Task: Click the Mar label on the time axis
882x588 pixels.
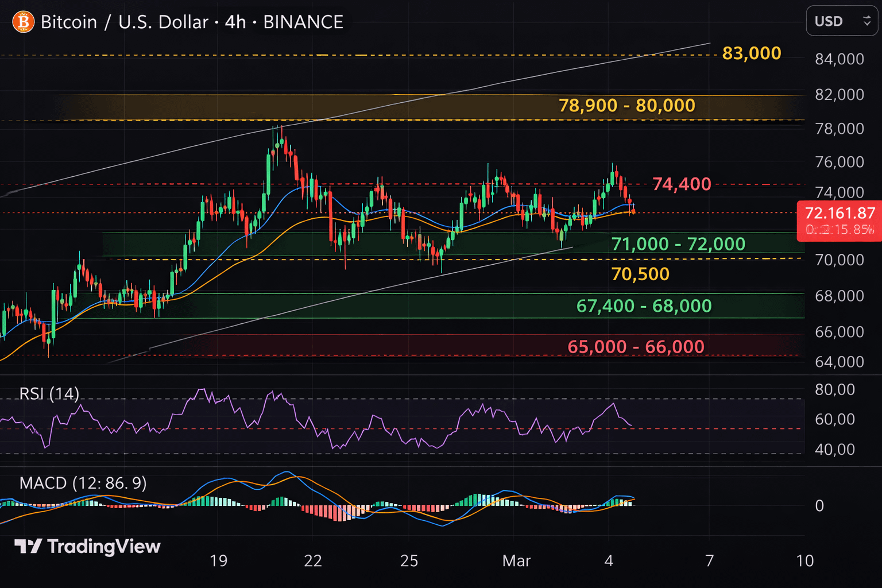Action: tap(516, 560)
